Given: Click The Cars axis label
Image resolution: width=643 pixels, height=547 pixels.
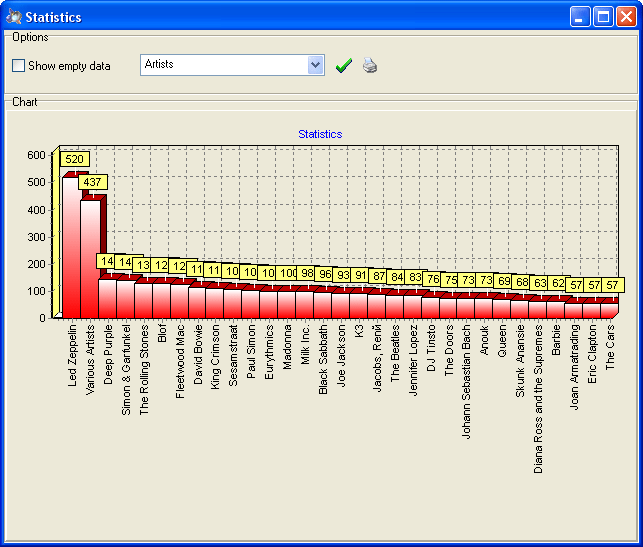Looking at the screenshot, I should [611, 347].
